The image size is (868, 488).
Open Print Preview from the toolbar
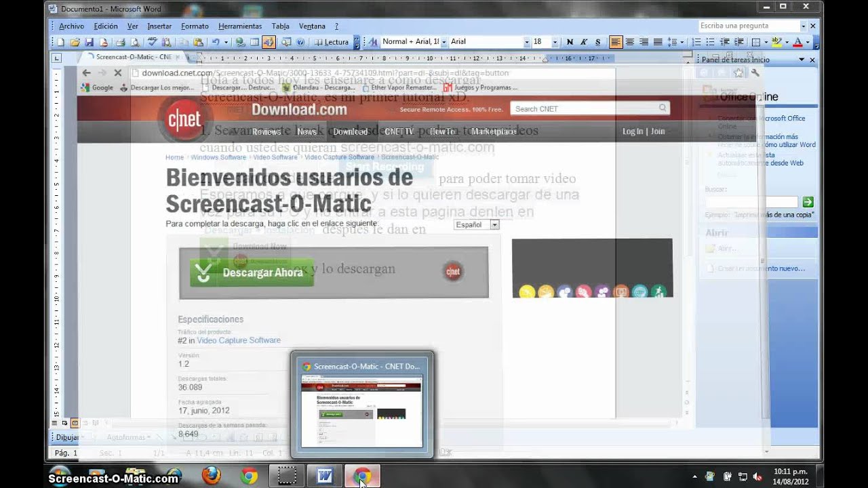click(x=135, y=42)
